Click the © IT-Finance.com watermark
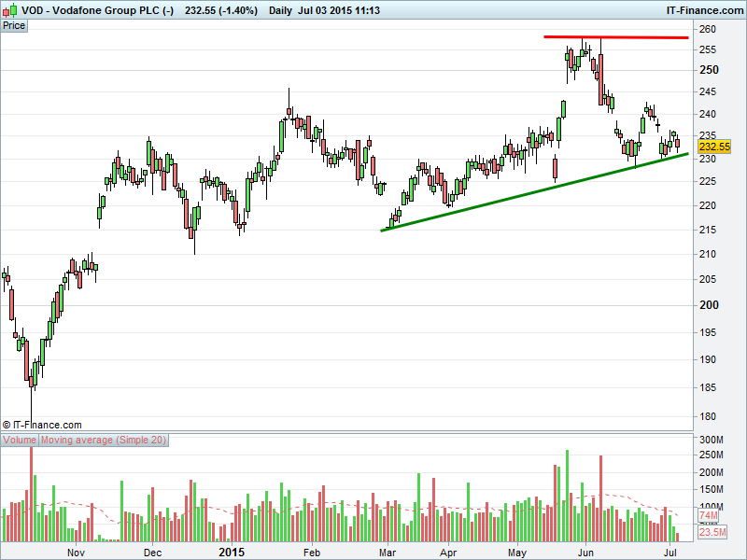The height and width of the screenshot is (560, 747). tap(42, 425)
